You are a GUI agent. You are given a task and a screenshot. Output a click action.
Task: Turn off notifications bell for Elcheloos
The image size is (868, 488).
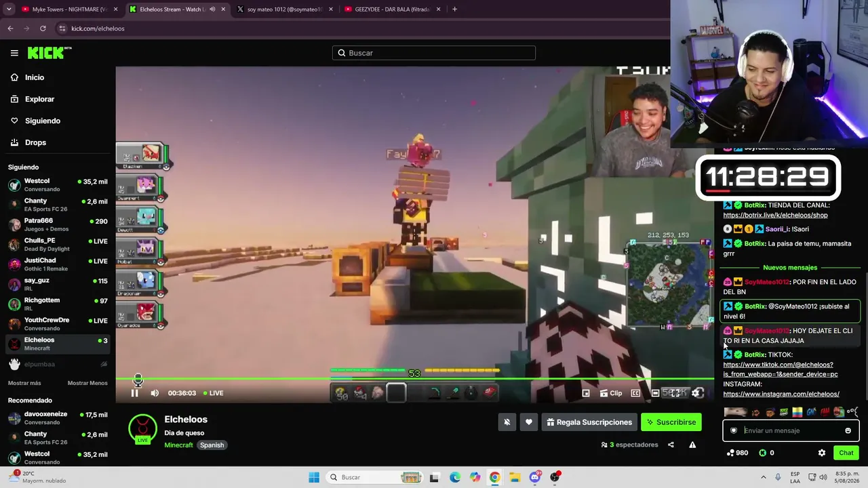click(507, 422)
